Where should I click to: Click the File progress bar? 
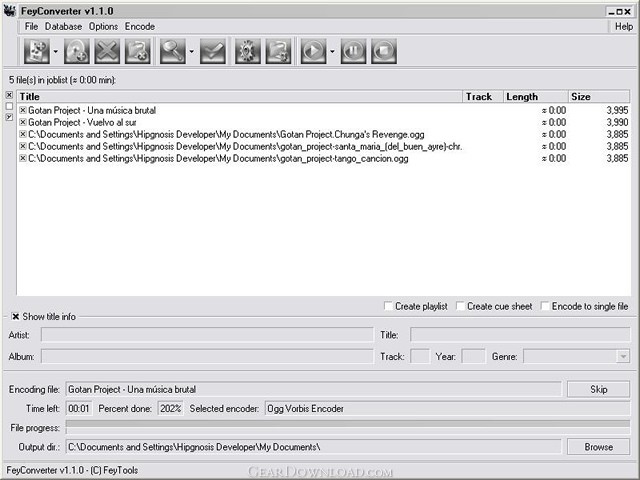point(348,427)
